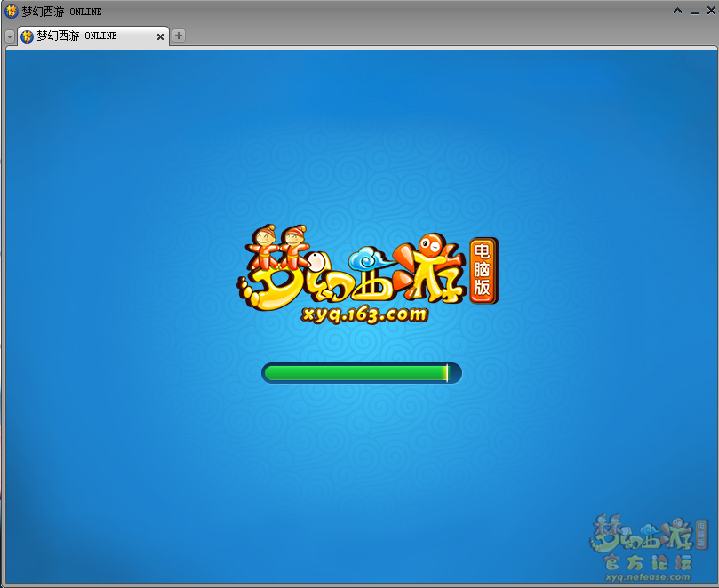719x588 pixels.
Task: Click the game icon in title bar
Action: [x=11, y=12]
